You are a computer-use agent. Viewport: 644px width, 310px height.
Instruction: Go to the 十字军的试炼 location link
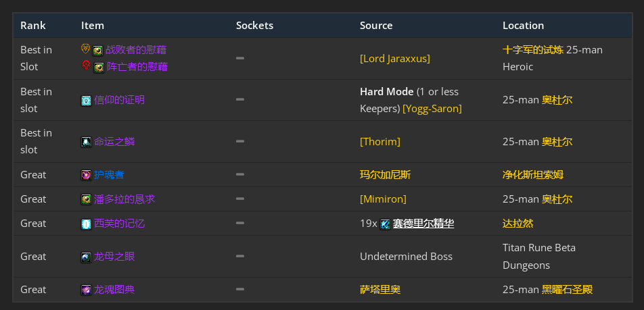click(x=532, y=50)
